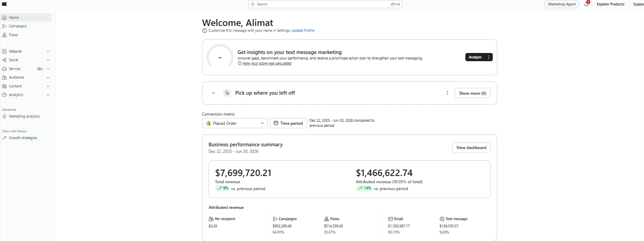644x241 pixels.
Task: Click the Audience people icon
Action: coord(4,78)
